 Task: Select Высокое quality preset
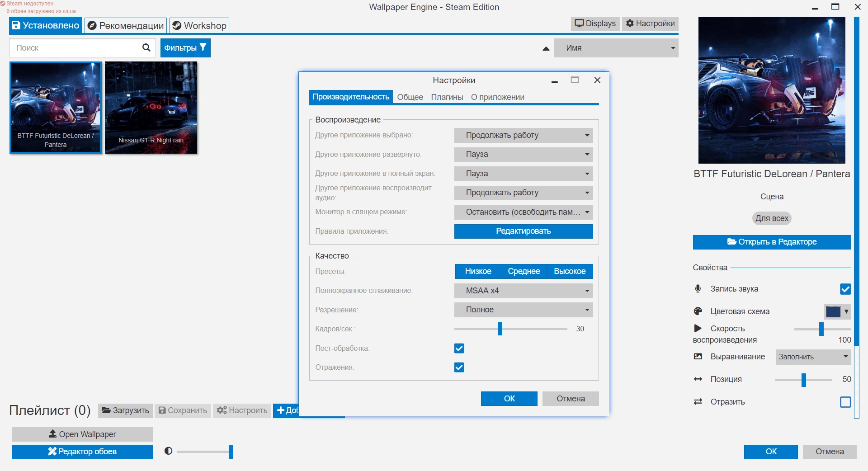coord(570,271)
